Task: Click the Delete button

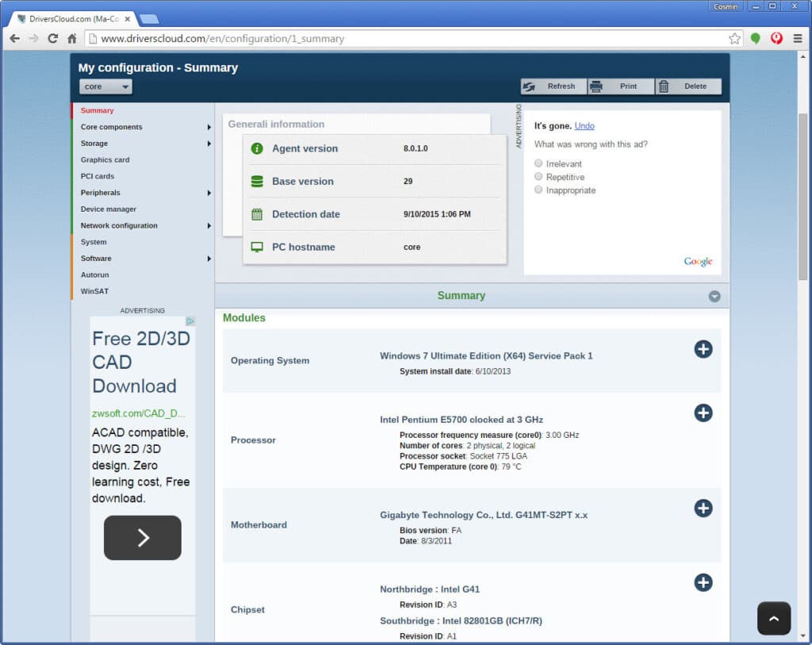Action: click(x=688, y=86)
